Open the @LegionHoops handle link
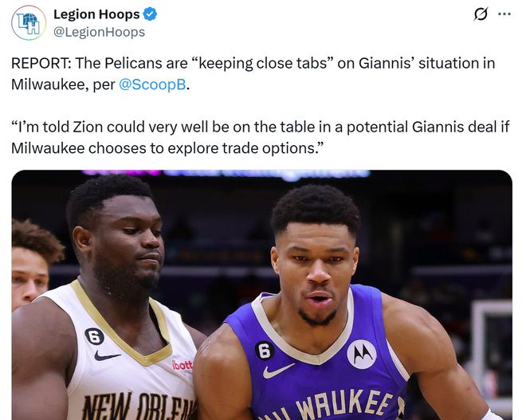526x420 pixels. pos(99,32)
